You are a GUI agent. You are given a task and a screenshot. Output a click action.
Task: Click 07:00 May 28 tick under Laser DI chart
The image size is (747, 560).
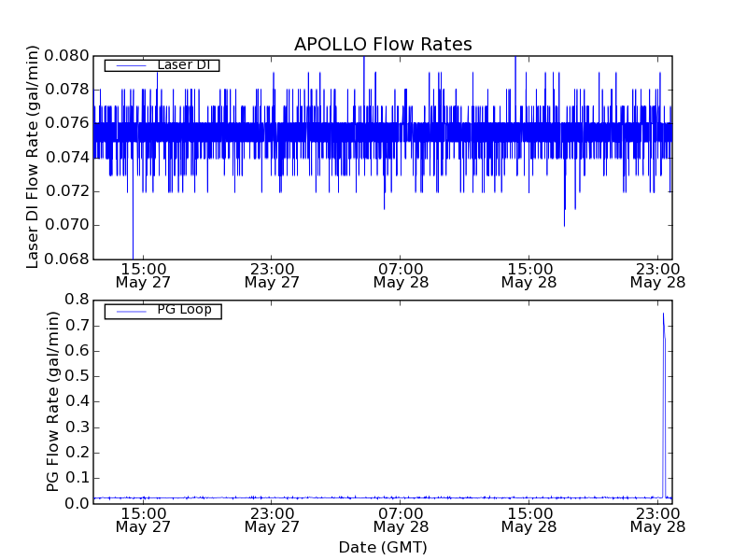401,273
